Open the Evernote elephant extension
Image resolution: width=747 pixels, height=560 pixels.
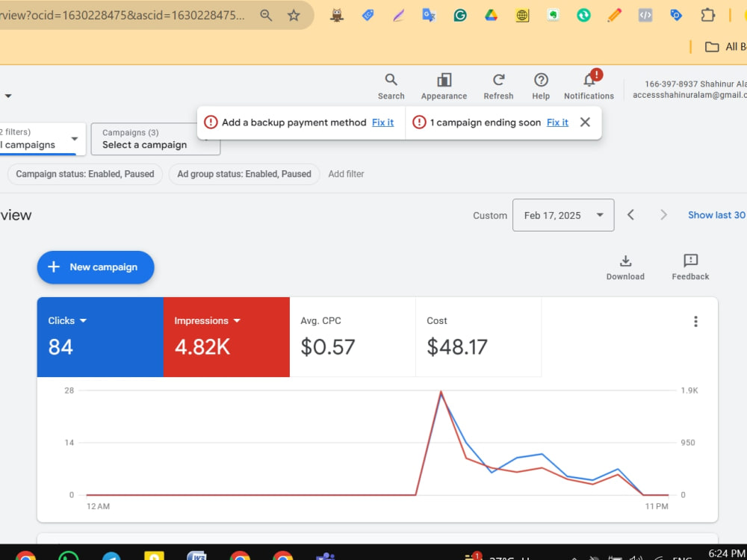point(553,15)
